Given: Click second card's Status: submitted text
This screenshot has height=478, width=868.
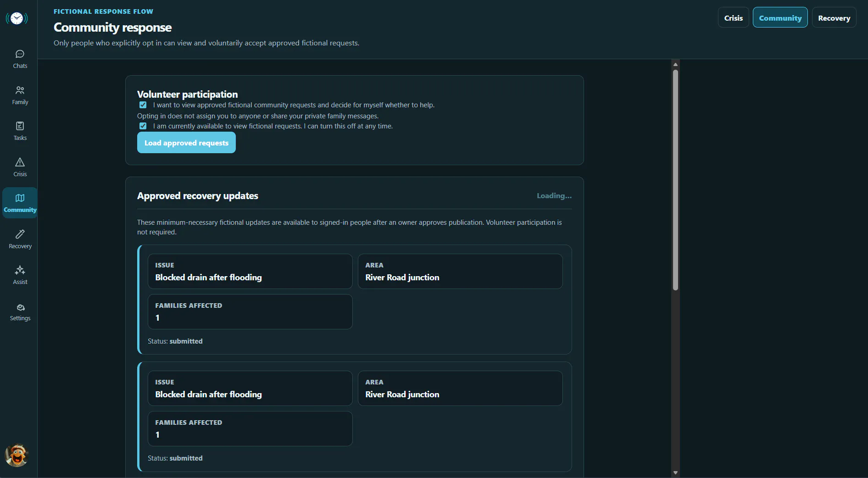Looking at the screenshot, I should coord(175,458).
